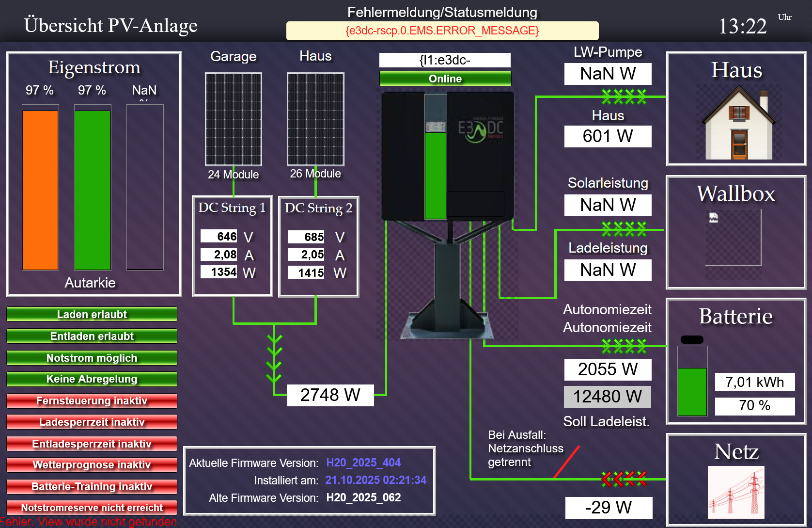The height and width of the screenshot is (528, 812).
Task: Click the green flow arrows below LW-Pumpe value
Action: (x=624, y=97)
